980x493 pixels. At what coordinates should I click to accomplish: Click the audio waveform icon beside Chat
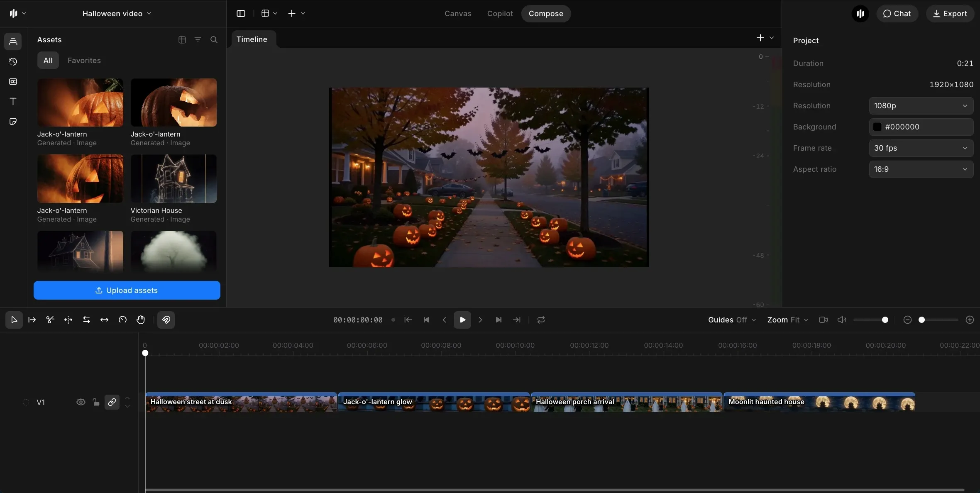[x=860, y=14]
